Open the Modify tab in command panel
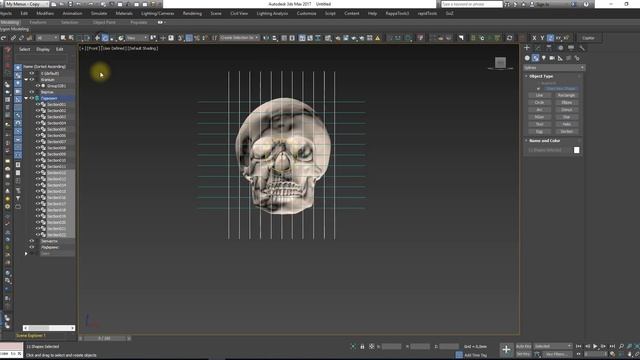Viewport: 640px width, 360px height. click(538, 48)
